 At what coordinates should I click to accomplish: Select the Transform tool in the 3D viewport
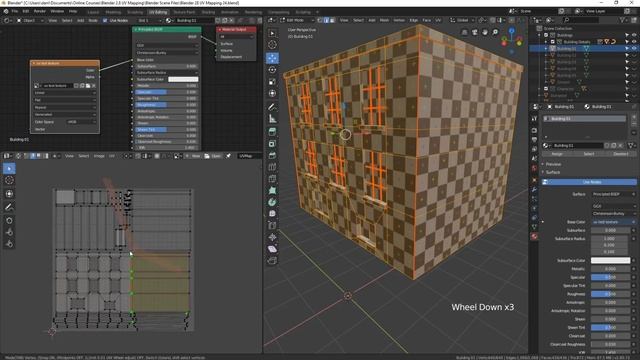[272, 93]
